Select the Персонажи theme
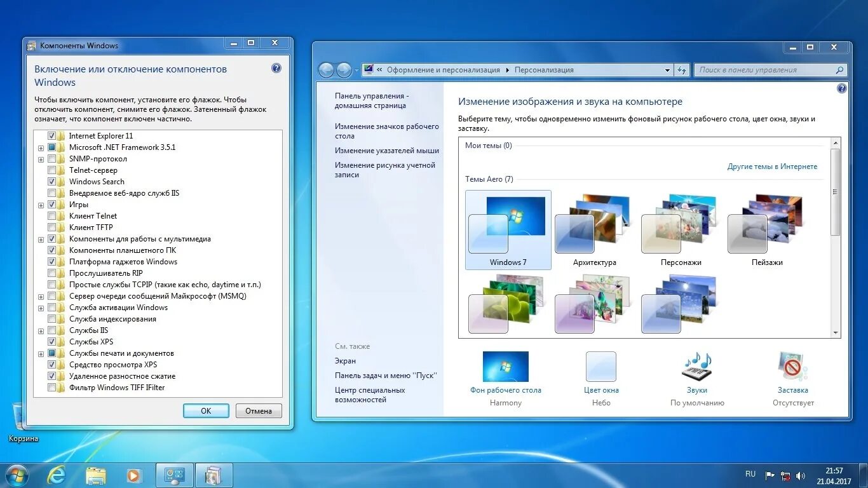Image resolution: width=868 pixels, height=488 pixels. click(681, 230)
